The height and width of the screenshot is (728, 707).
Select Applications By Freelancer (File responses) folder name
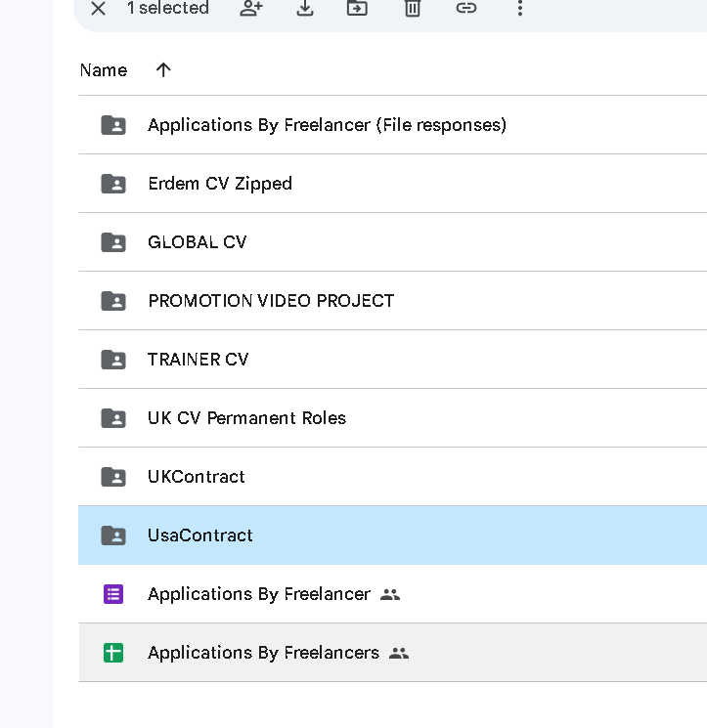coord(327,125)
